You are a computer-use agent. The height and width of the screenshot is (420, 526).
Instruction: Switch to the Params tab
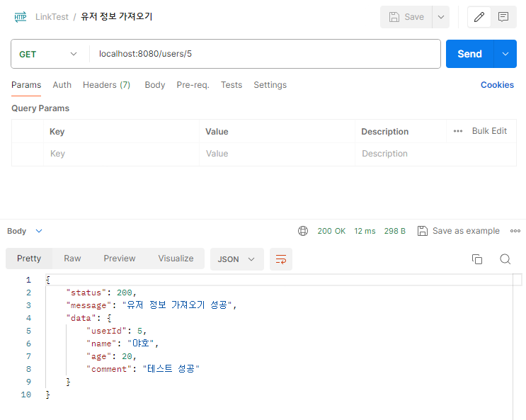(x=26, y=85)
